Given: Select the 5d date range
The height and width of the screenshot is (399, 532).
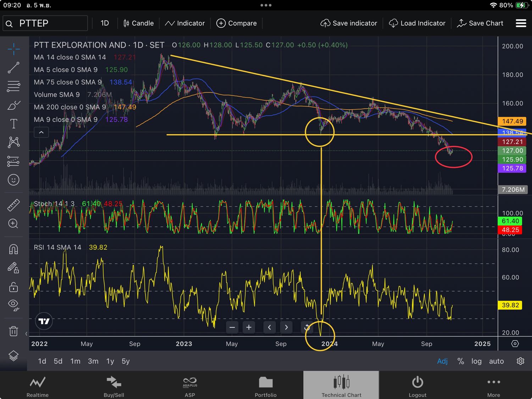Looking at the screenshot, I should tap(58, 361).
